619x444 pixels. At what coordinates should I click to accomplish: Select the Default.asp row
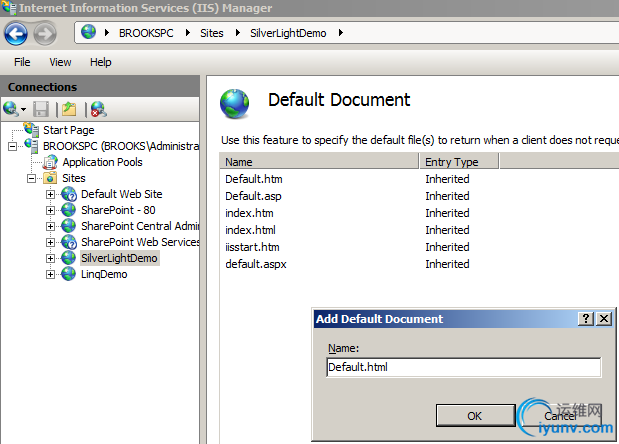[419, 196]
